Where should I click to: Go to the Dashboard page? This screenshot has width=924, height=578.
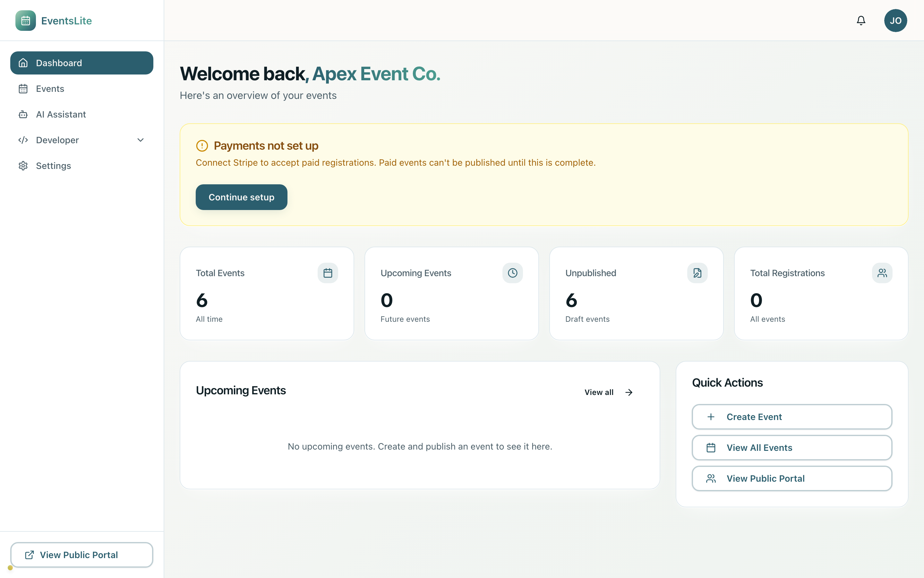pos(82,63)
